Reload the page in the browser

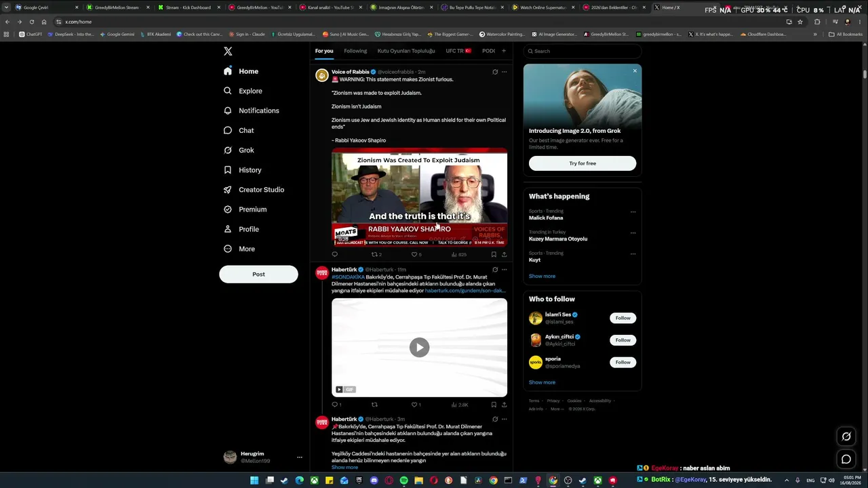[31, 22]
